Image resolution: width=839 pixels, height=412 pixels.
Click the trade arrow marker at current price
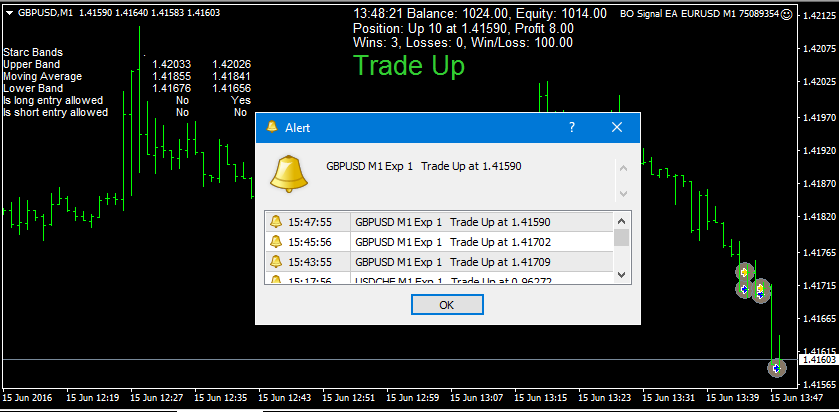tap(777, 368)
